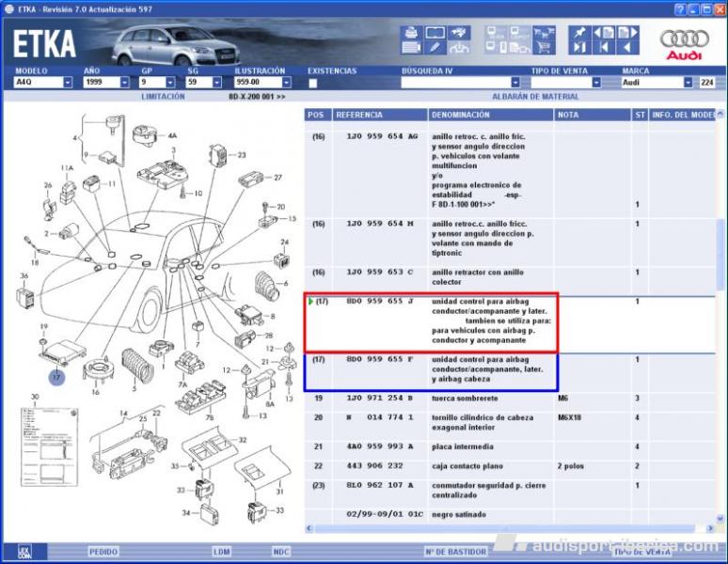
Task: Click the INFO. DEL MODELO column header
Action: coord(682,115)
